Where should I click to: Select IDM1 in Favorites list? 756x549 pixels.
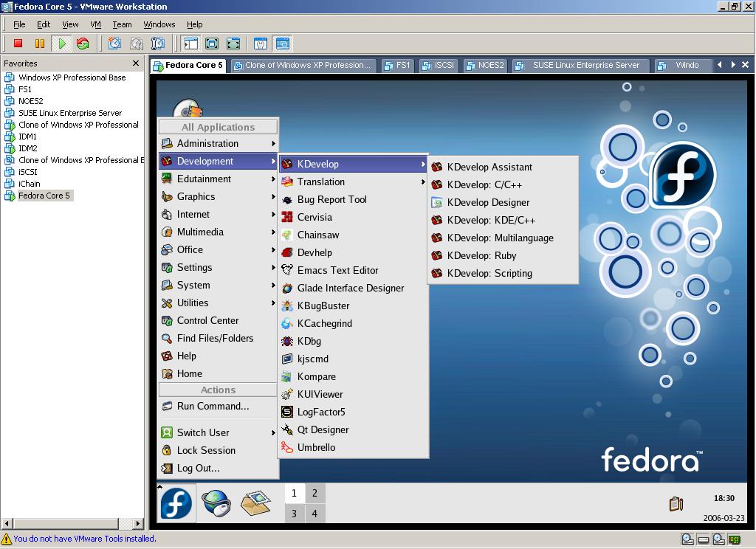pyautogui.click(x=27, y=137)
